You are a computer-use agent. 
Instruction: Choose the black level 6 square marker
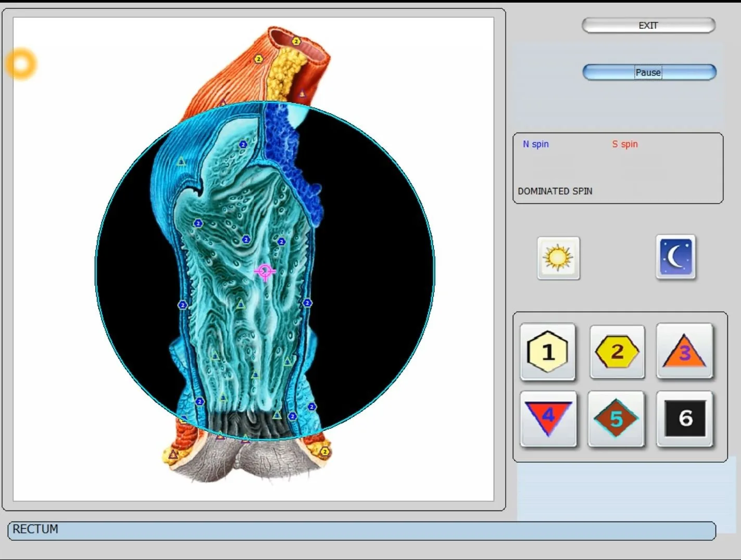[685, 418]
